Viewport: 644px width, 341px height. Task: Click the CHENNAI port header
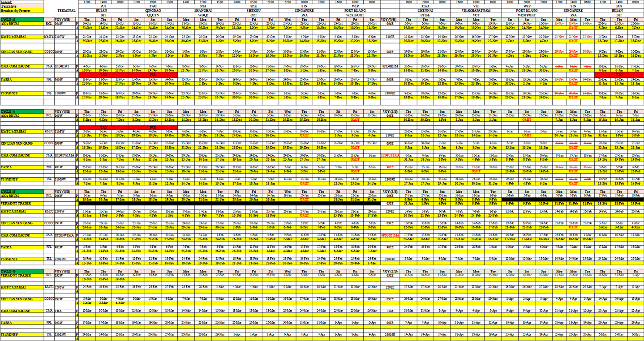point(425,10)
